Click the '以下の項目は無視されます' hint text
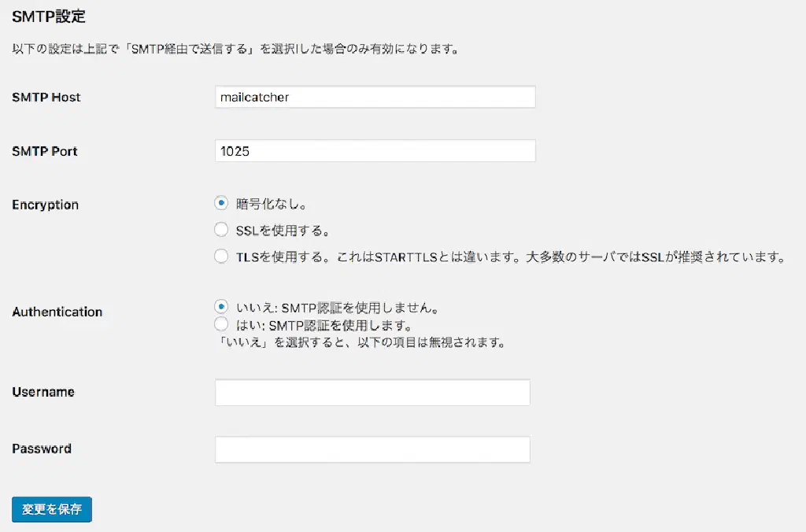Screen dimensions: 806x532 click(x=425, y=342)
